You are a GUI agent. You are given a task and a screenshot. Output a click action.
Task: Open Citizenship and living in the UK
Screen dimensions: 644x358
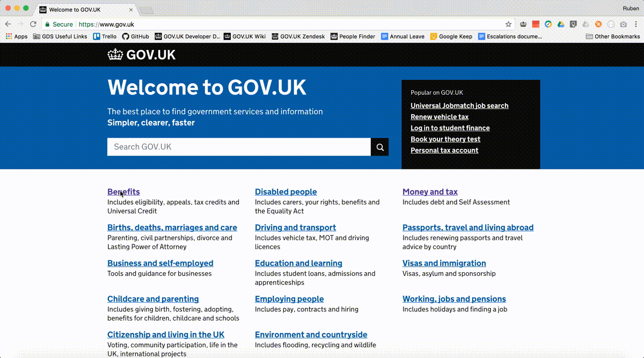166,335
